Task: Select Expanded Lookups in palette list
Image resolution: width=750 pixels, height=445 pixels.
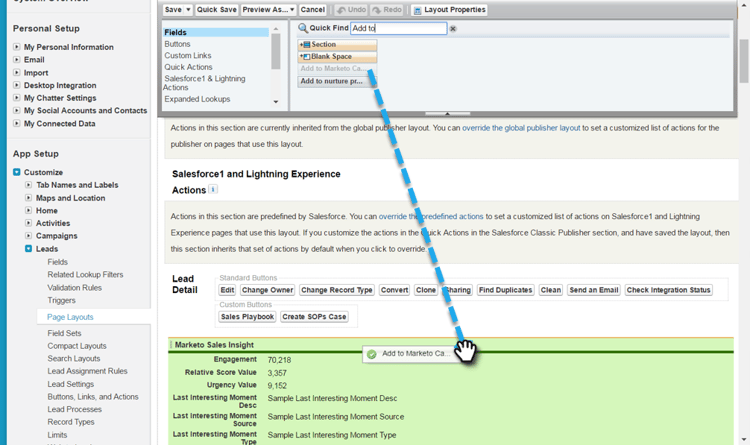Action: tap(197, 99)
